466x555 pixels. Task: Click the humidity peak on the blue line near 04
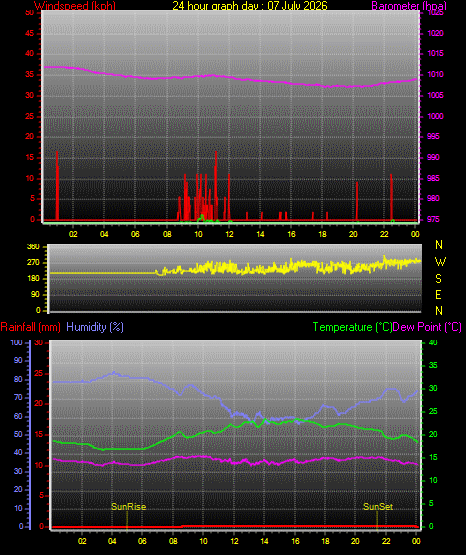(x=114, y=372)
